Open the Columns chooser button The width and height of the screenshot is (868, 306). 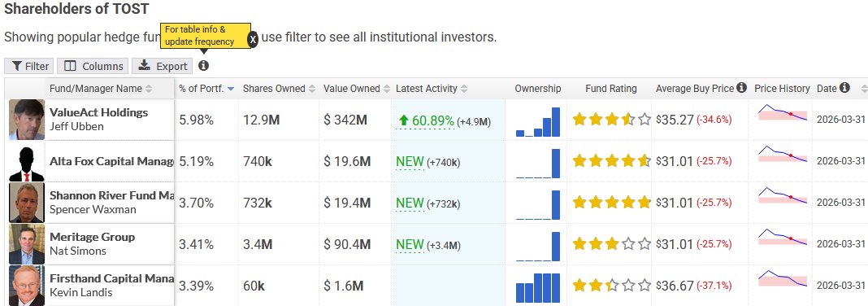93,66
